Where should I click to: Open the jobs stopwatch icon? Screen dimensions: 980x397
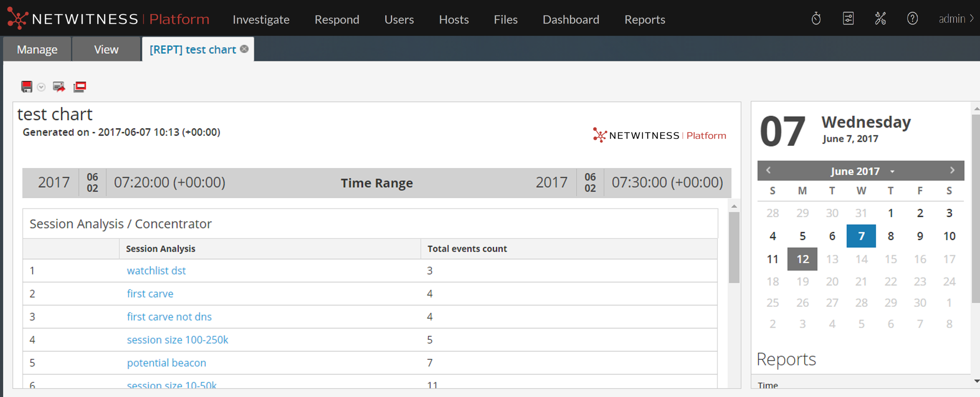coord(816,18)
